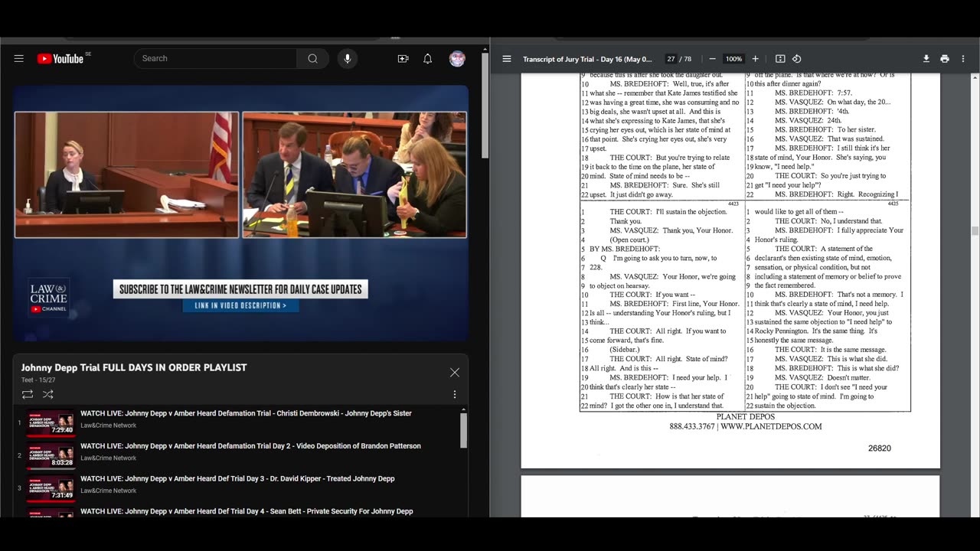Image resolution: width=980 pixels, height=551 pixels.
Task: Open the PDF viewer sidebar menu icon
Action: (x=507, y=59)
